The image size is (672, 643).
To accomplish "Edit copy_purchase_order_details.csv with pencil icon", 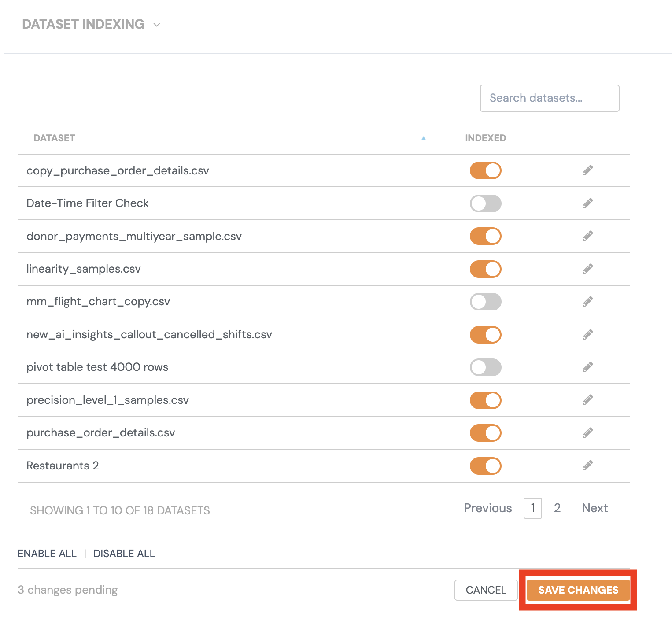I will [x=587, y=170].
